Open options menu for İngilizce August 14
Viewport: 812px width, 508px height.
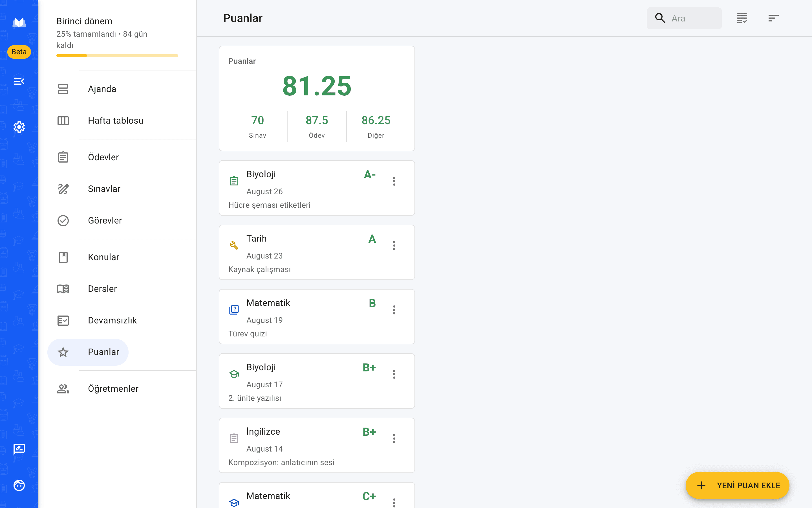click(x=394, y=439)
